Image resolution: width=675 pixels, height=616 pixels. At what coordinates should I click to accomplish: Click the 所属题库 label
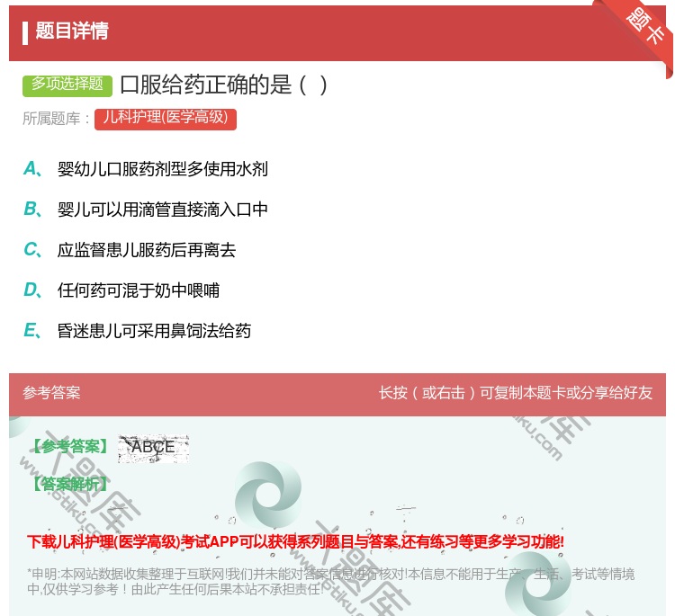57,119
